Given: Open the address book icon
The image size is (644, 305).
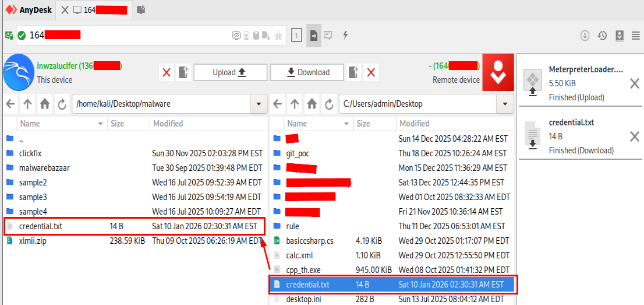Looking at the screenshot, I should point(620,36).
